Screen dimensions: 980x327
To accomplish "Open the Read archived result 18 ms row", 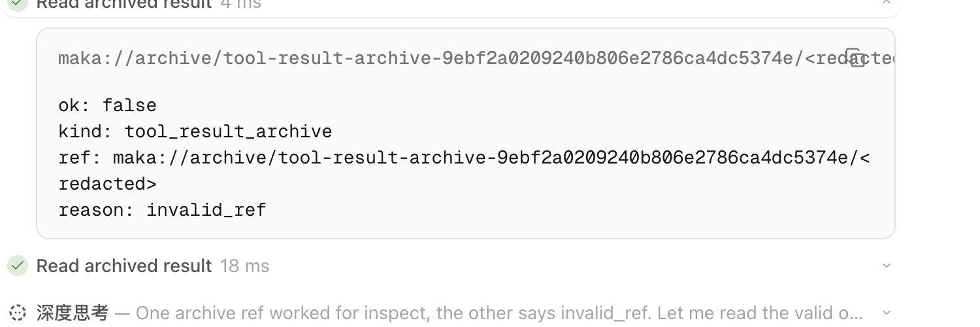I will pos(451,266).
